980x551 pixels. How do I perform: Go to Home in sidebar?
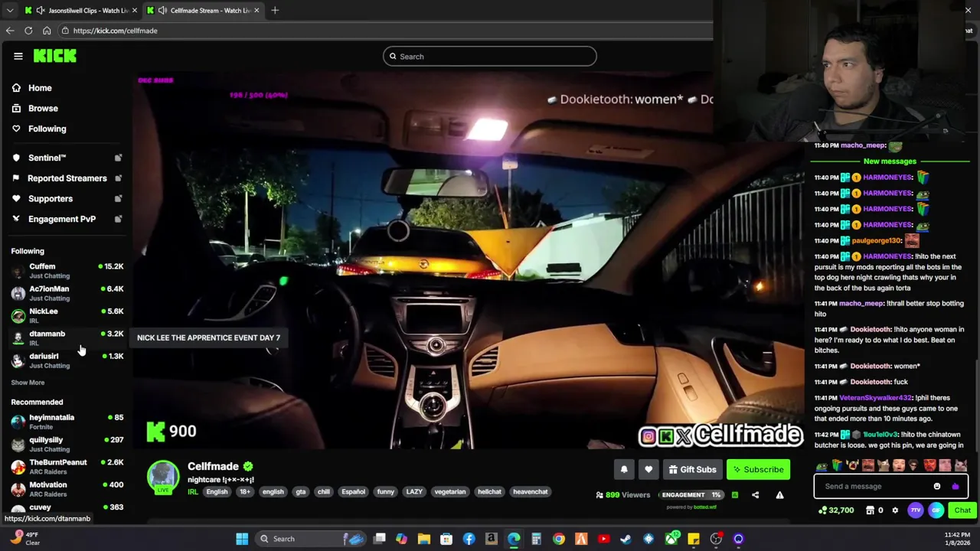pyautogui.click(x=40, y=88)
